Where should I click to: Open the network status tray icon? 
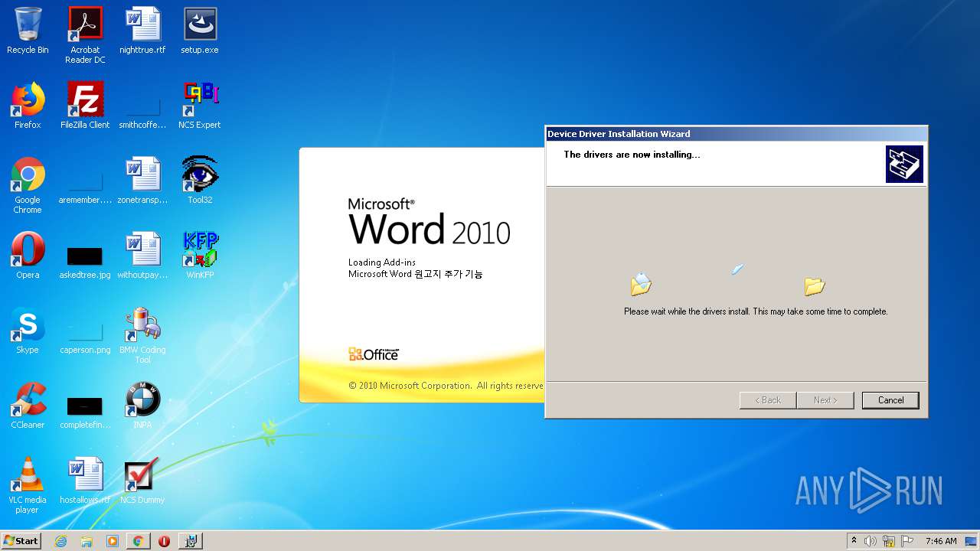[x=889, y=541]
